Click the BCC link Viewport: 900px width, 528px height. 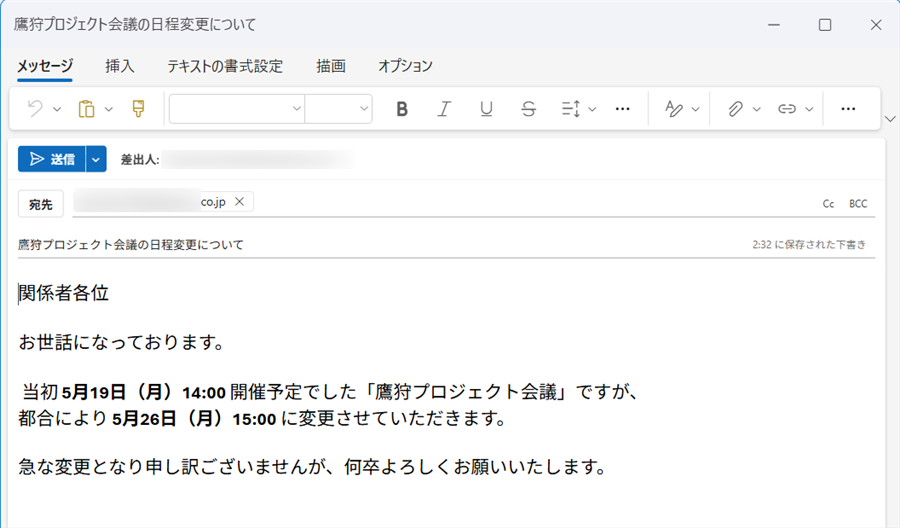[858, 204]
